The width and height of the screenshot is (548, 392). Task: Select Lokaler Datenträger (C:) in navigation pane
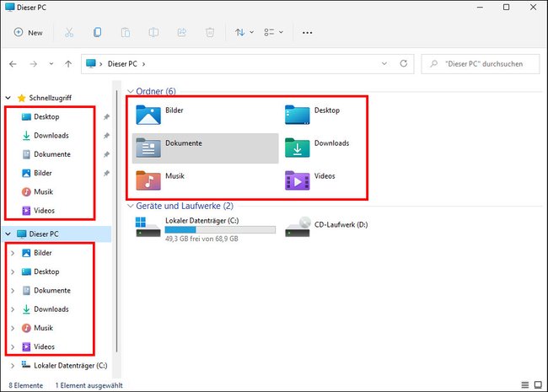point(70,366)
